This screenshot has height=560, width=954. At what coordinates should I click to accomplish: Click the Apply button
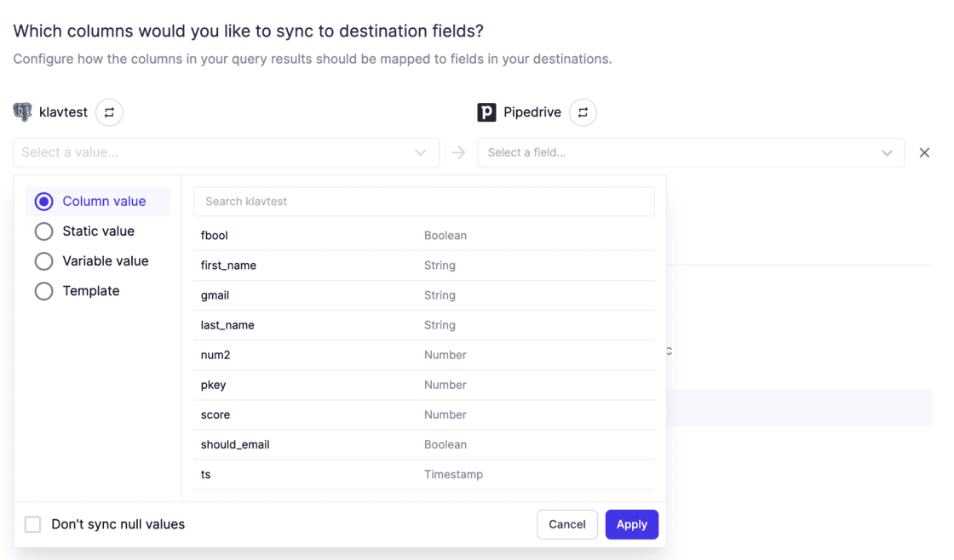point(631,524)
